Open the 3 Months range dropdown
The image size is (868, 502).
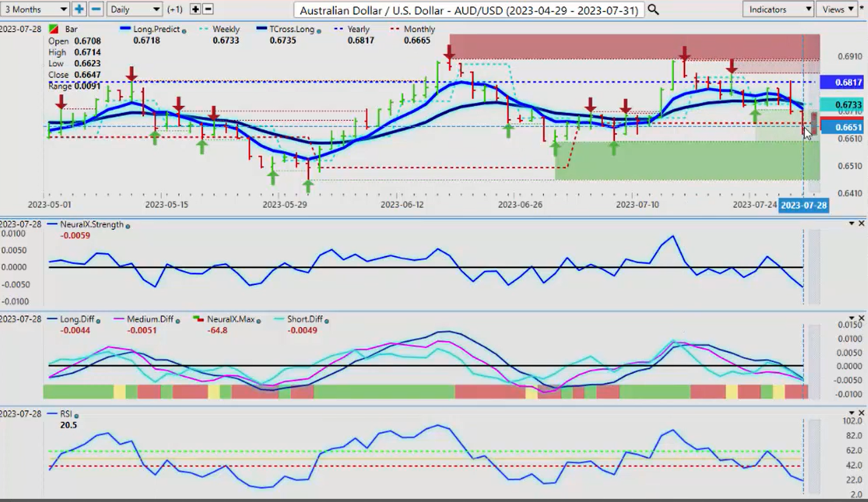click(x=35, y=9)
